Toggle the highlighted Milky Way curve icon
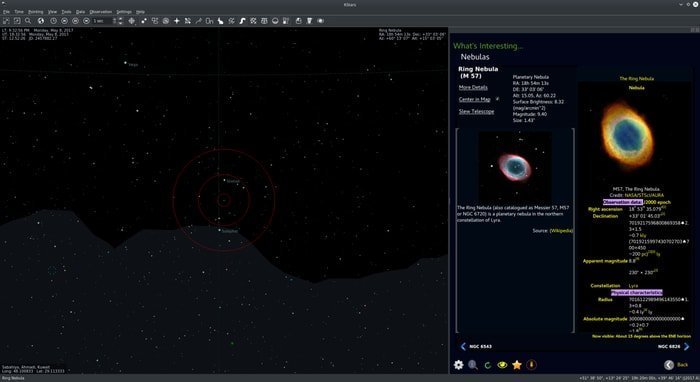The image size is (700, 382). coord(242,21)
